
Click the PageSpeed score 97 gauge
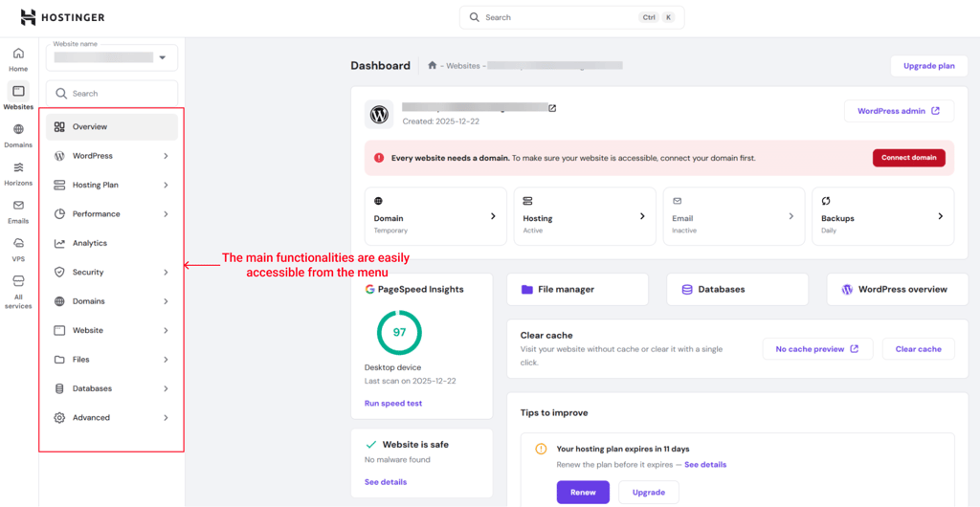coord(399,333)
